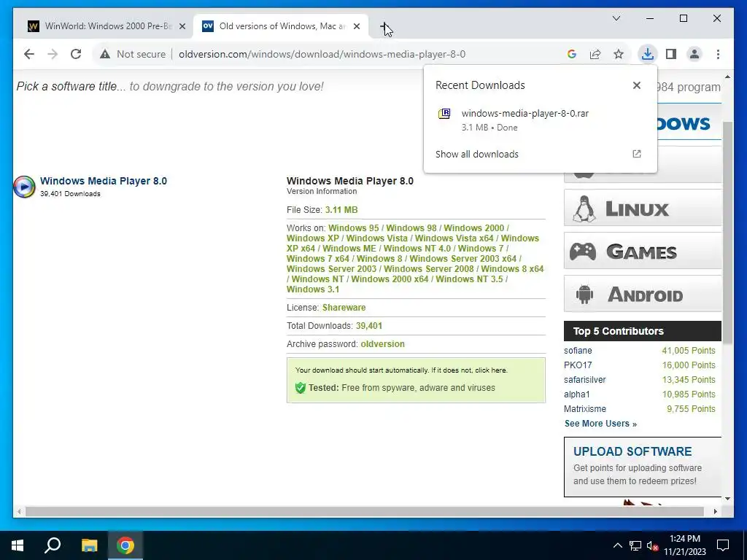
Task: Open contributor PKO17's profile
Action: coord(578,365)
